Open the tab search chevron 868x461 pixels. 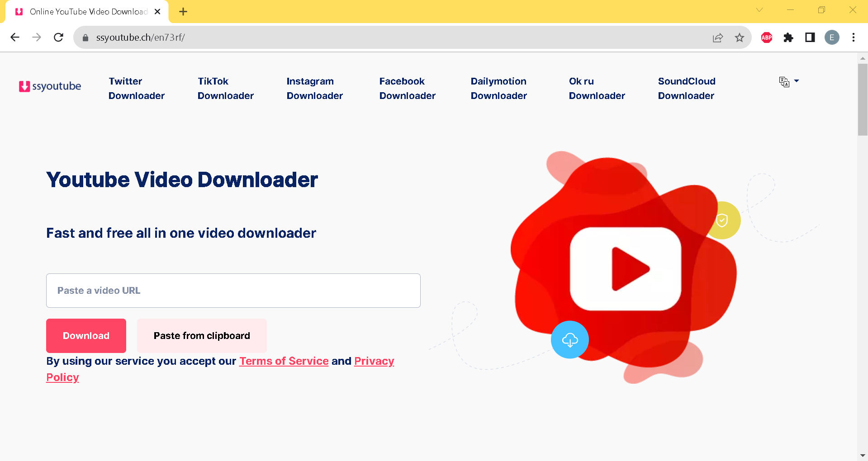[759, 9]
